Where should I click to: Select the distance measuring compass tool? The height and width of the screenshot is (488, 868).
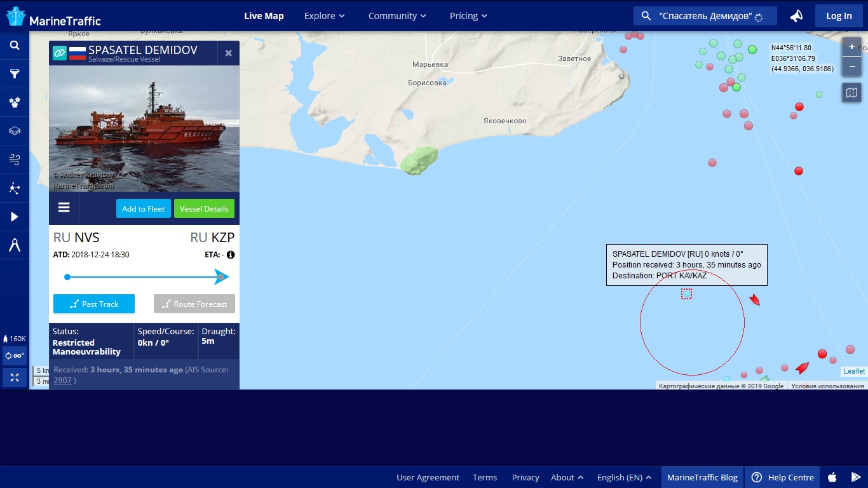click(x=15, y=245)
